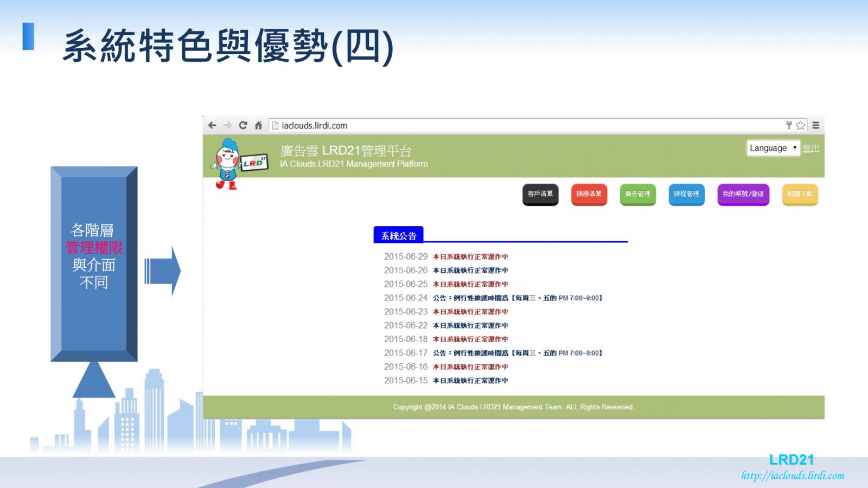Click the 系統特色與優勢(四) slide heading
868x488 pixels.
coord(228,47)
